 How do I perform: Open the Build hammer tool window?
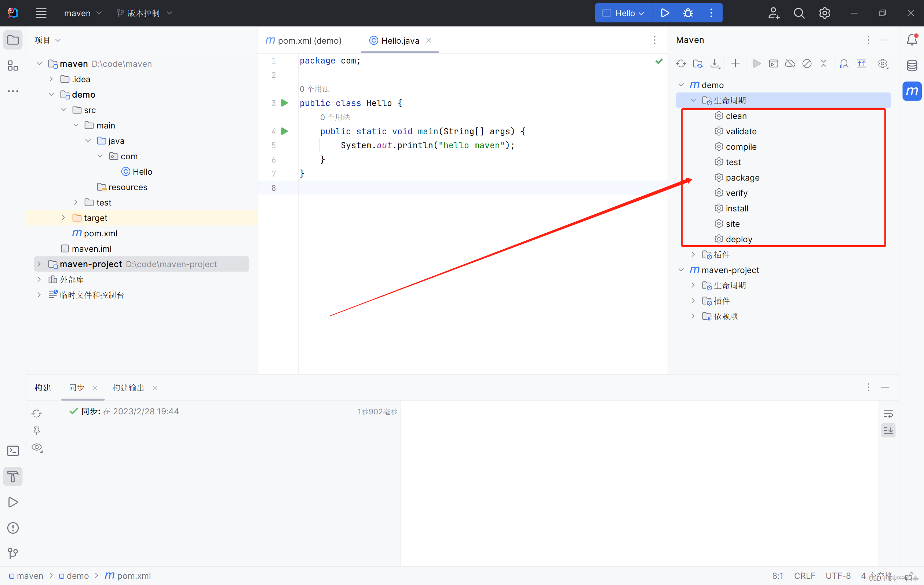(13, 476)
